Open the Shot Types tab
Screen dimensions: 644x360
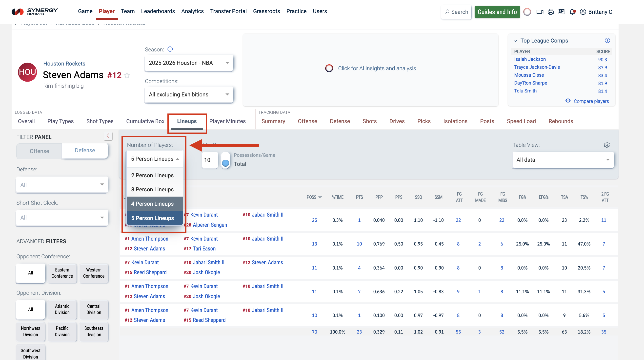pos(100,121)
